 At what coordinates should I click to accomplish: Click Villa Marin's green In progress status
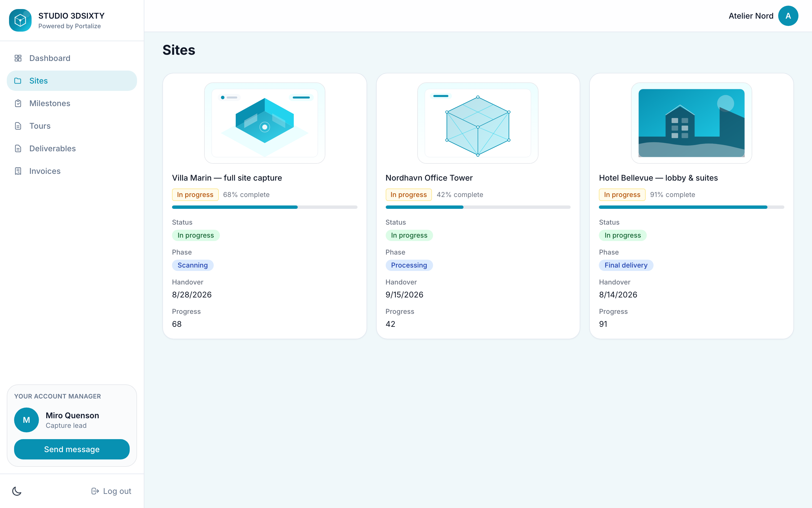point(196,235)
